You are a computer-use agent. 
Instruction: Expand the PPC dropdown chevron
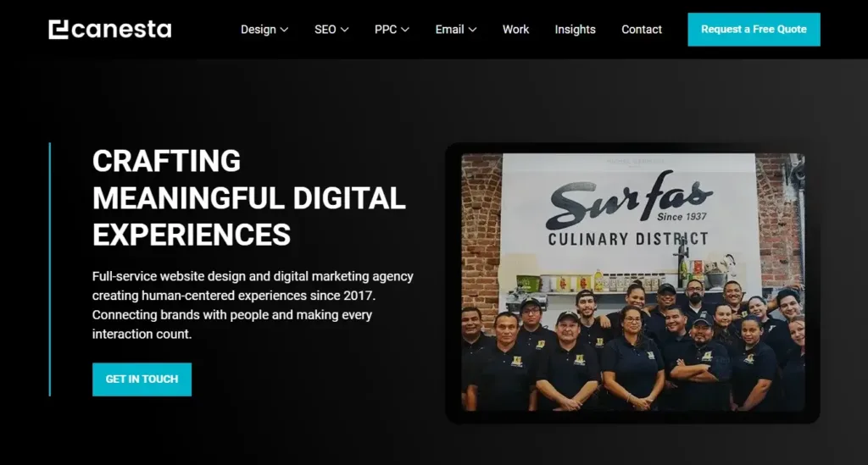click(x=405, y=30)
